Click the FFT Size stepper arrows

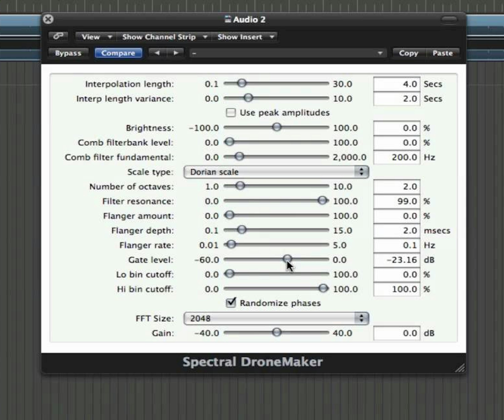tap(361, 318)
